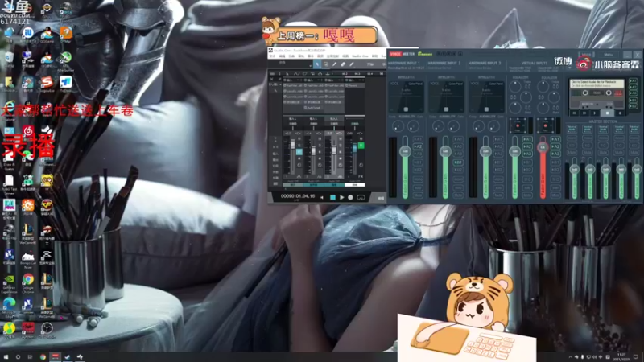Toggle mono on the Hardware Input 2 strip
This screenshot has width=644, height=362.
coord(458,179)
